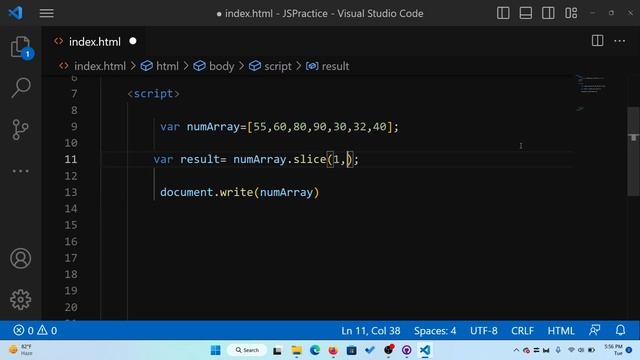
Task: Click the VS Code logo in title bar
Action: [x=16, y=13]
